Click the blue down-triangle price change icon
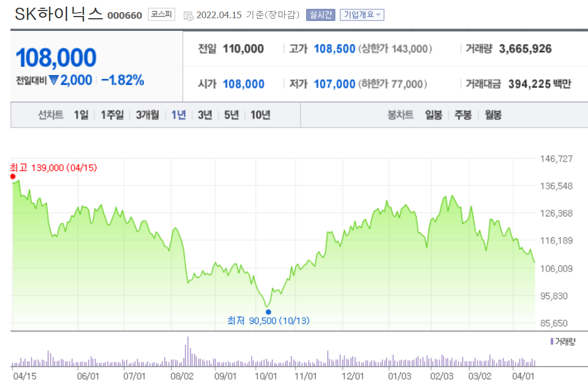 click(x=54, y=80)
